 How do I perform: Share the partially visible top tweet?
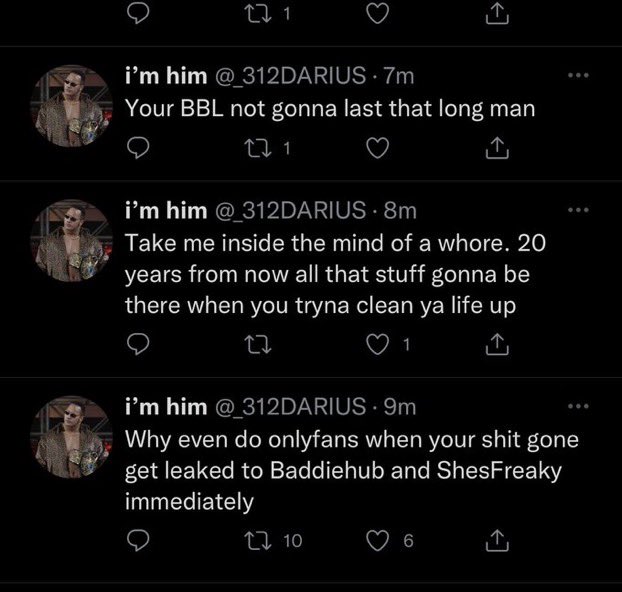pos(497,14)
